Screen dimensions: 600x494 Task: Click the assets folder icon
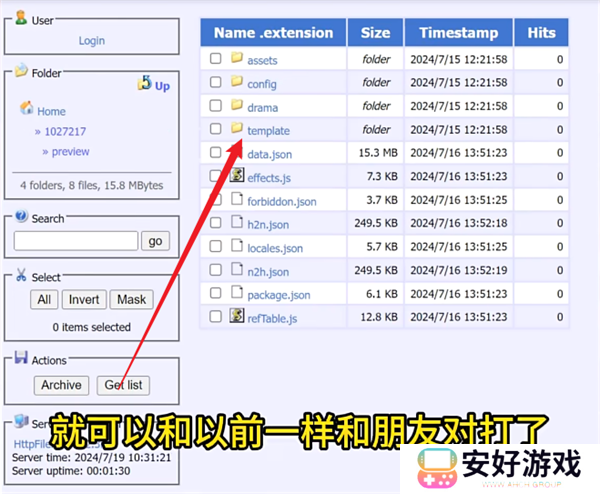(237, 58)
